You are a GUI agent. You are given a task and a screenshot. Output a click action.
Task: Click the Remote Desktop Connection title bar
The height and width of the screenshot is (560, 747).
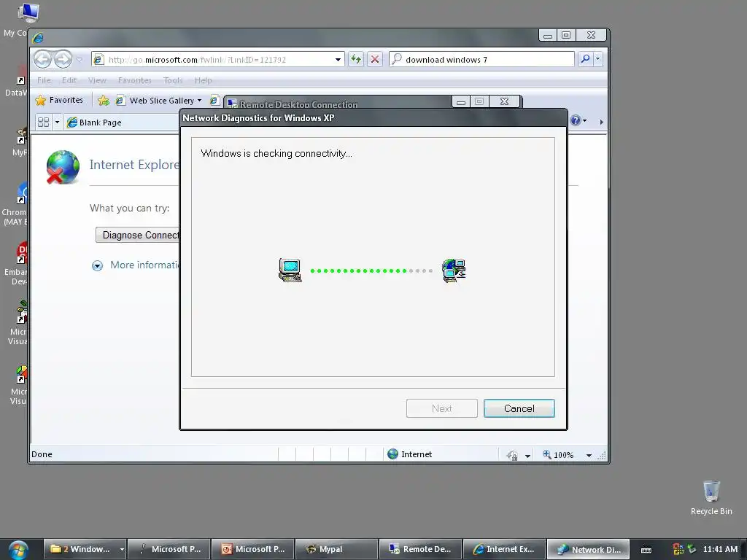pos(338,104)
